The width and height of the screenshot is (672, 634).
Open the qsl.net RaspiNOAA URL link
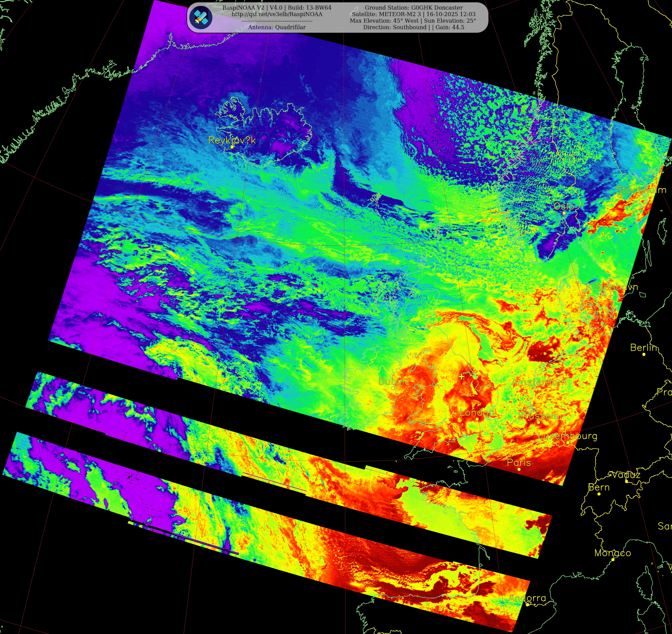click(277, 14)
